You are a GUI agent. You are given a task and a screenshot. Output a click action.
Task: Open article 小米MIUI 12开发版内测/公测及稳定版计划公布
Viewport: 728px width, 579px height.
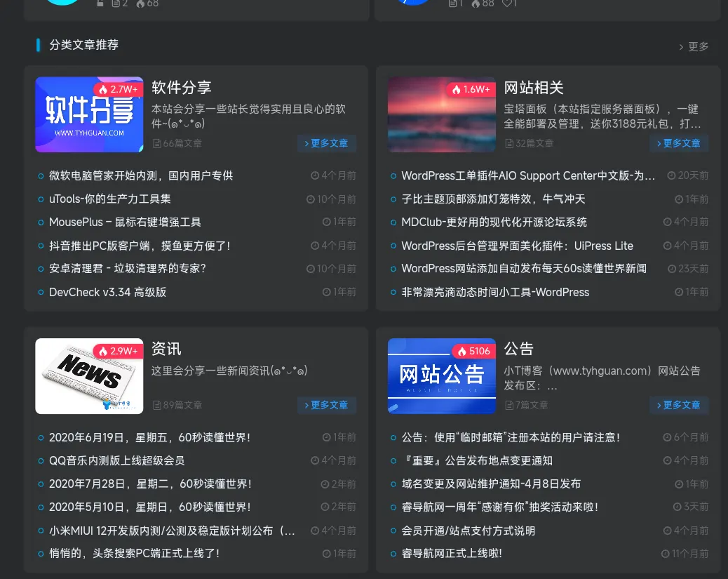[172, 531]
